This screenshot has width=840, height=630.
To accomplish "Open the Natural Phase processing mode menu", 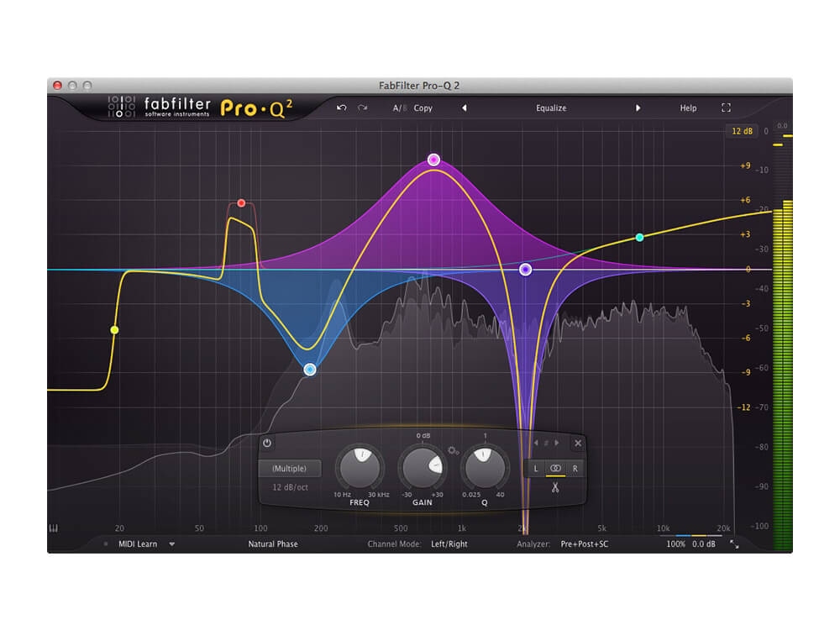I will tap(273, 543).
